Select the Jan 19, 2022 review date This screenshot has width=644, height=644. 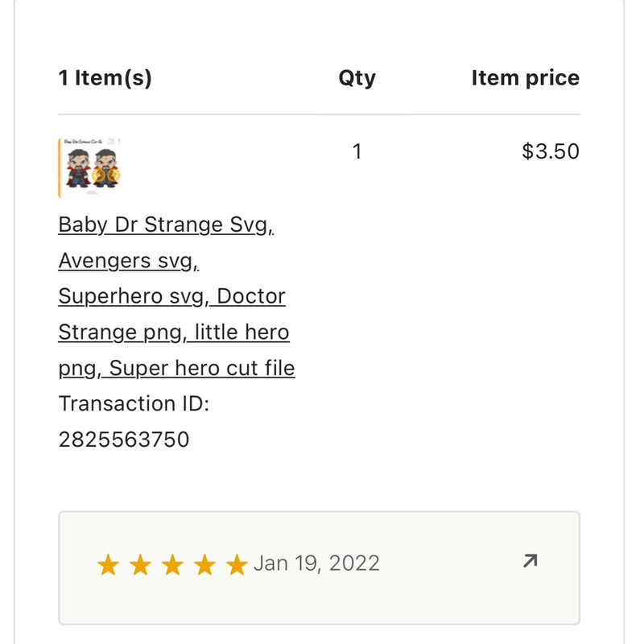pos(318,563)
